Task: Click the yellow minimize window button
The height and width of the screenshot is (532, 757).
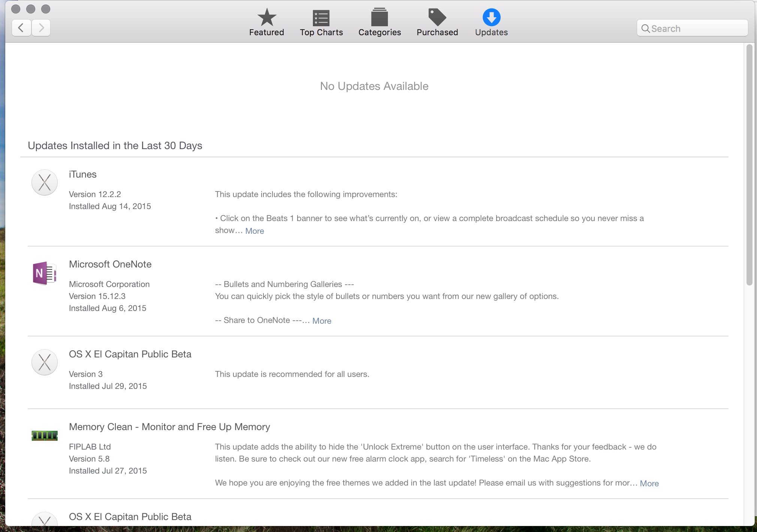Action: click(31, 9)
